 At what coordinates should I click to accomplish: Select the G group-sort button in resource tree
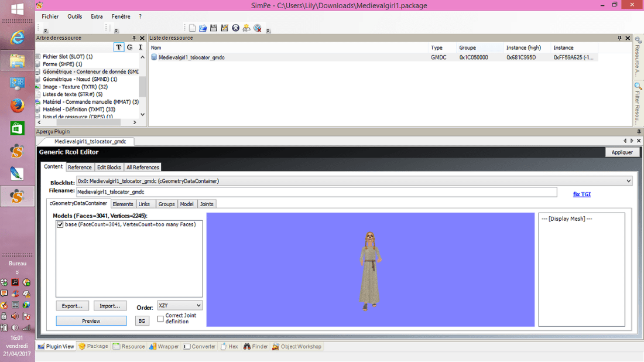coord(129,47)
